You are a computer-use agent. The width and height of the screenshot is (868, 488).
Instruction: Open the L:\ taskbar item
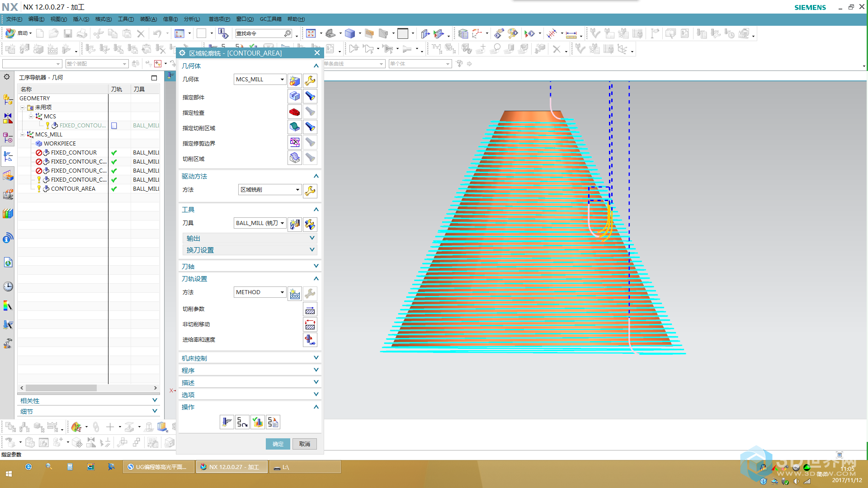click(x=305, y=467)
